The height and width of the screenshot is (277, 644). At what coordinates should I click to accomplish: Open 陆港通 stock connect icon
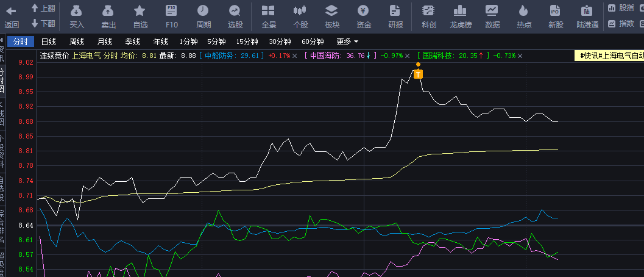[x=587, y=11]
